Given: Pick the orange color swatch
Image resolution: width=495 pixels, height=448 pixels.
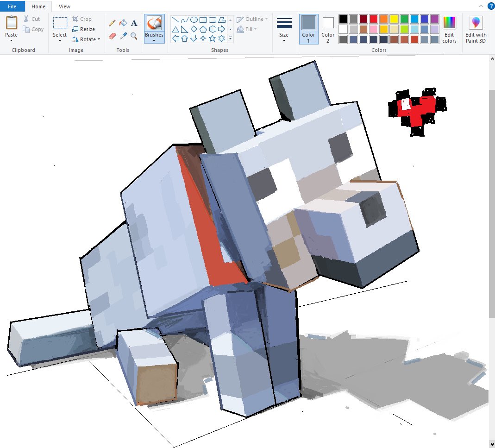Looking at the screenshot, I should (384, 19).
